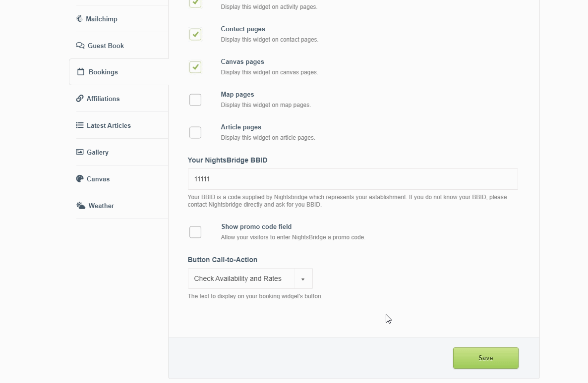Click the Canvas palette icon
588x383 pixels.
pyautogui.click(x=80, y=179)
